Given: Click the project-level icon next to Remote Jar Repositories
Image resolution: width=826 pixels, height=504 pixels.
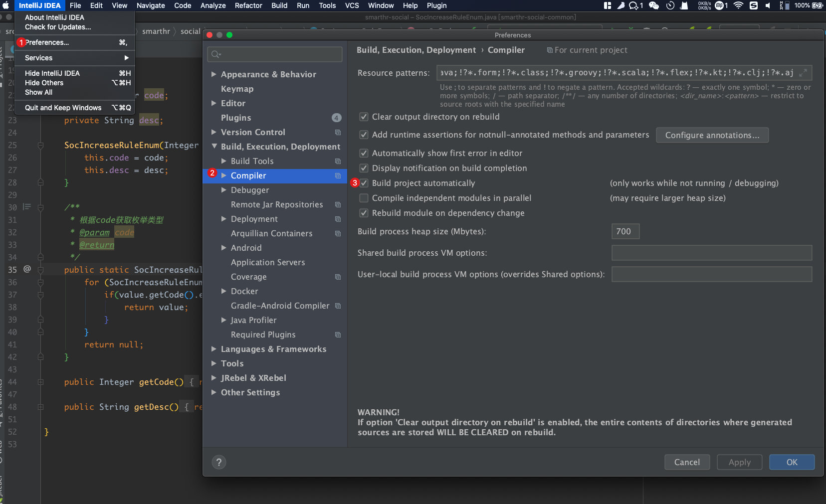Looking at the screenshot, I should pyautogui.click(x=338, y=204).
